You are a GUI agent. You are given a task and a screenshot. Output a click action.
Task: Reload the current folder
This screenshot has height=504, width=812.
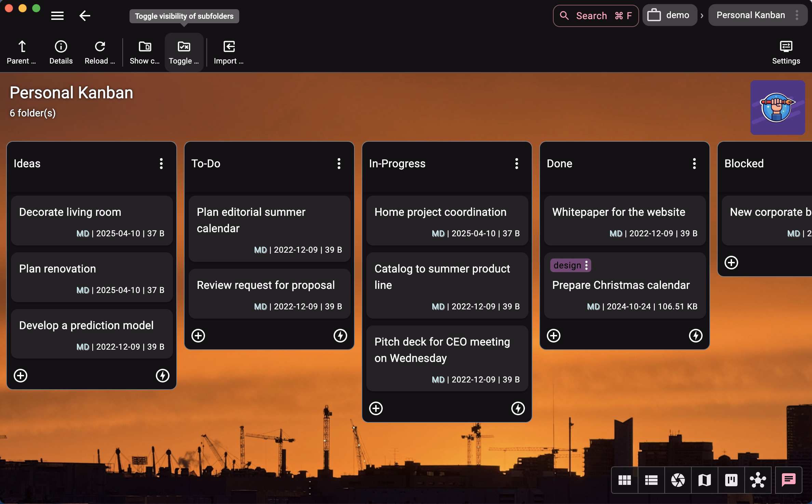(99, 51)
